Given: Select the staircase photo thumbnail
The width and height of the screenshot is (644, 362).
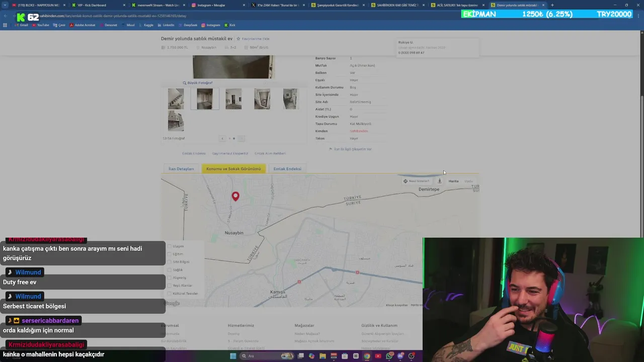Looking at the screenshot, I should pos(176,99).
